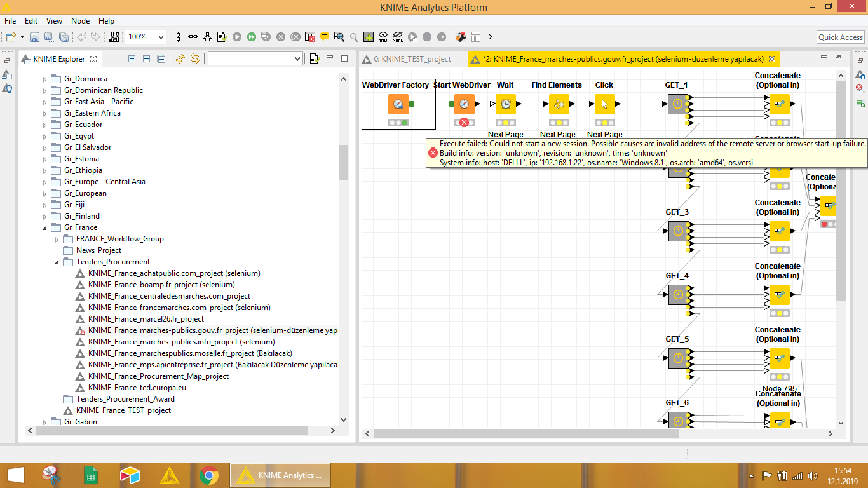The height and width of the screenshot is (488, 868).
Task: Cancel all running nodes
Action: click(295, 37)
